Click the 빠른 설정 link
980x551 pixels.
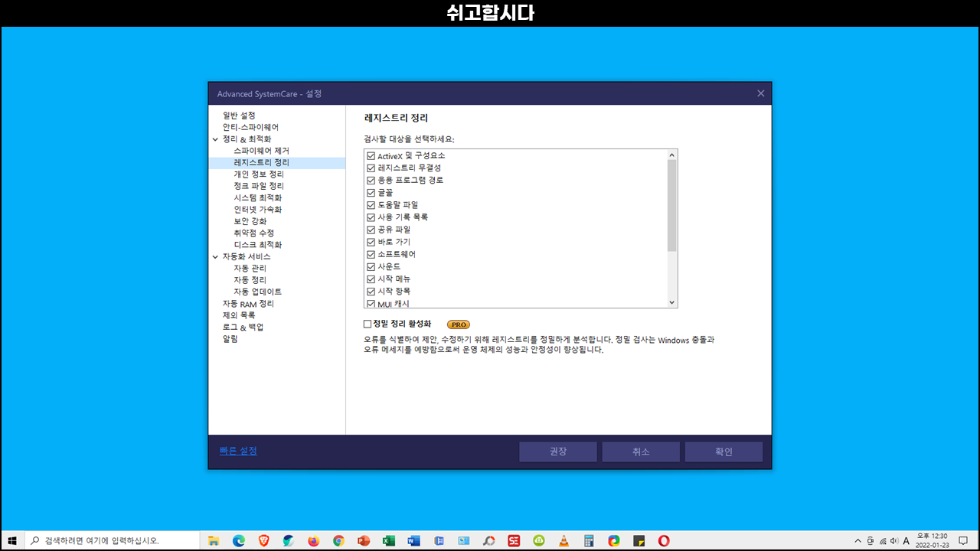(x=238, y=451)
